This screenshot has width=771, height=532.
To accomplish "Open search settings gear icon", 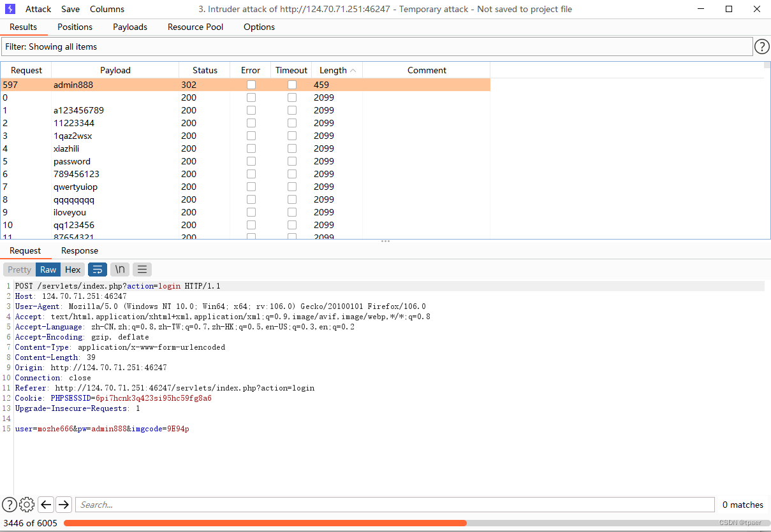I will (27, 505).
